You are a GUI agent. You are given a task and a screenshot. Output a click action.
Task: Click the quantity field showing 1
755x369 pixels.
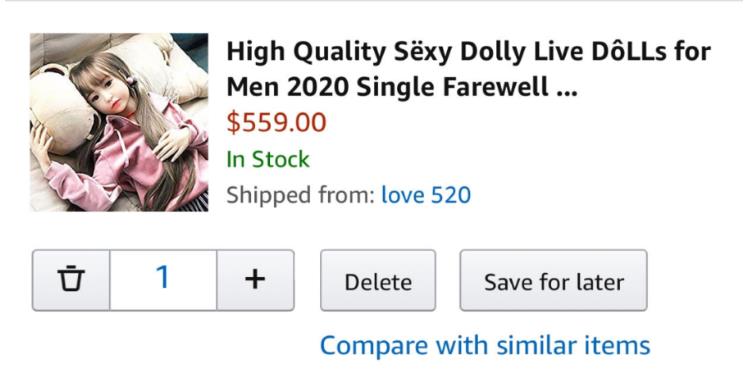(163, 280)
